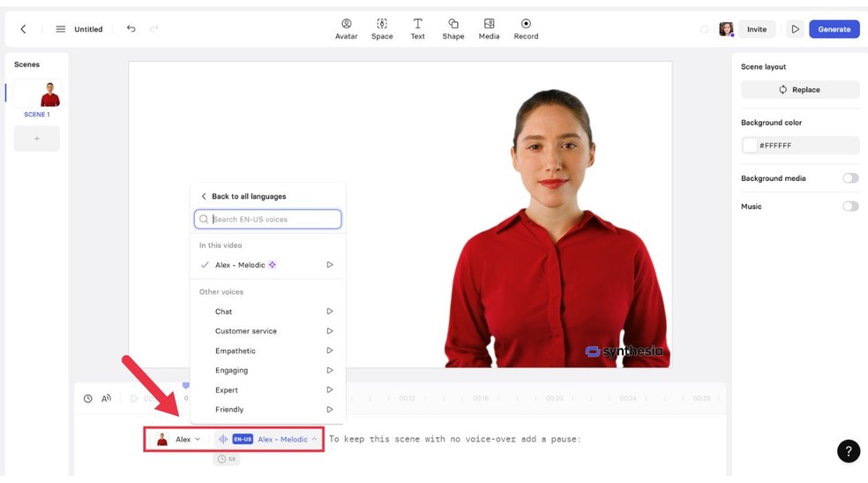
Task: Preview the Friendly voice sample
Action: (330, 410)
